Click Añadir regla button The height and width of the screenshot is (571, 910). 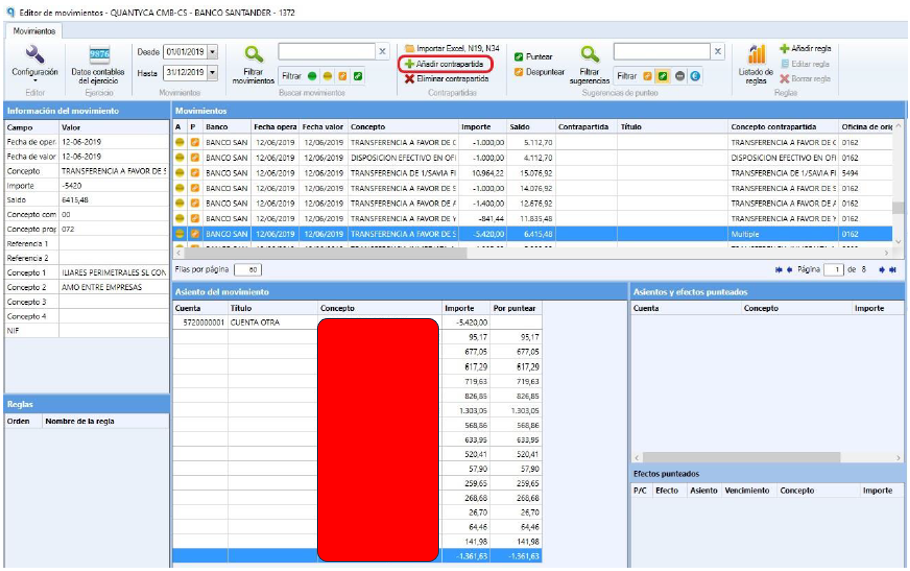pyautogui.click(x=805, y=48)
